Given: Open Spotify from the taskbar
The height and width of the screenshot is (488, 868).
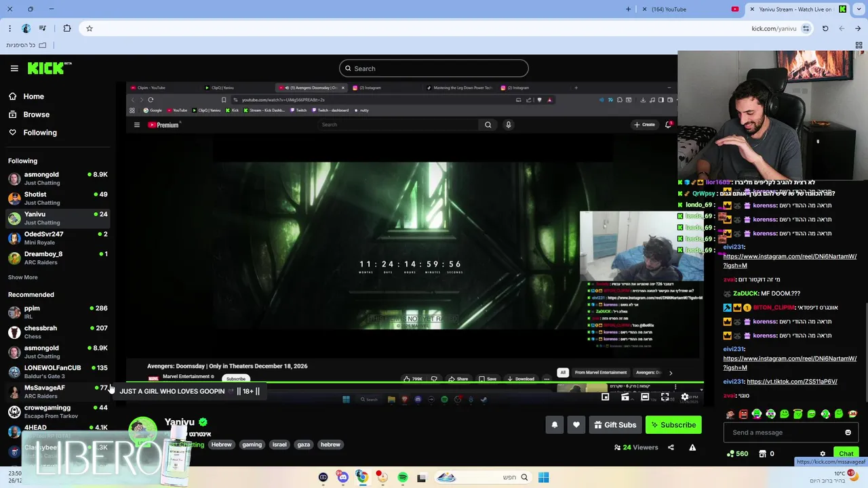Looking at the screenshot, I should (x=402, y=477).
